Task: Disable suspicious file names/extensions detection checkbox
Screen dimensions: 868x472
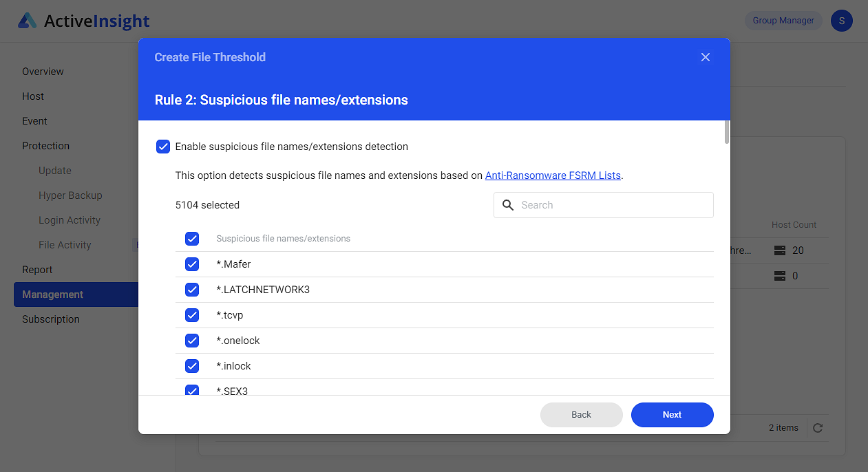Action: 163,147
